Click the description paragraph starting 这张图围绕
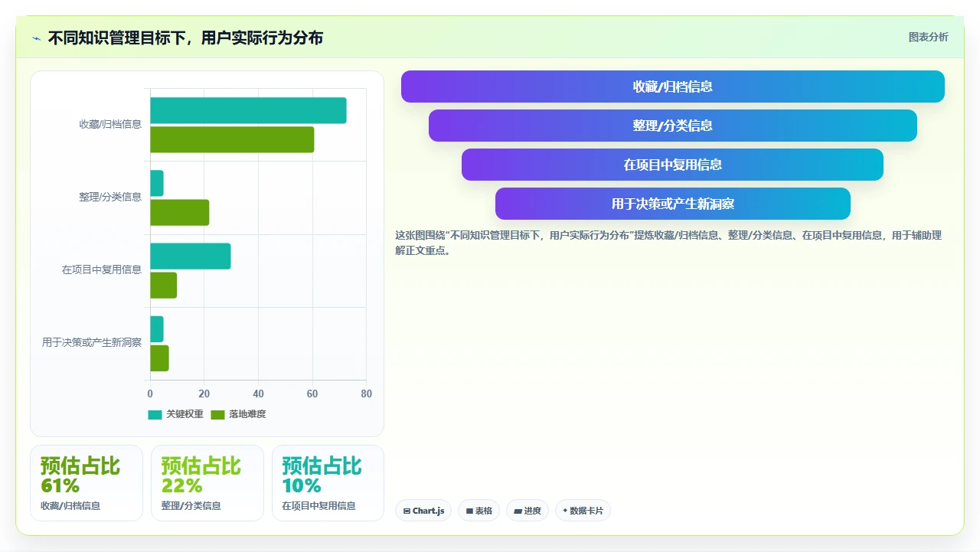 (668, 243)
